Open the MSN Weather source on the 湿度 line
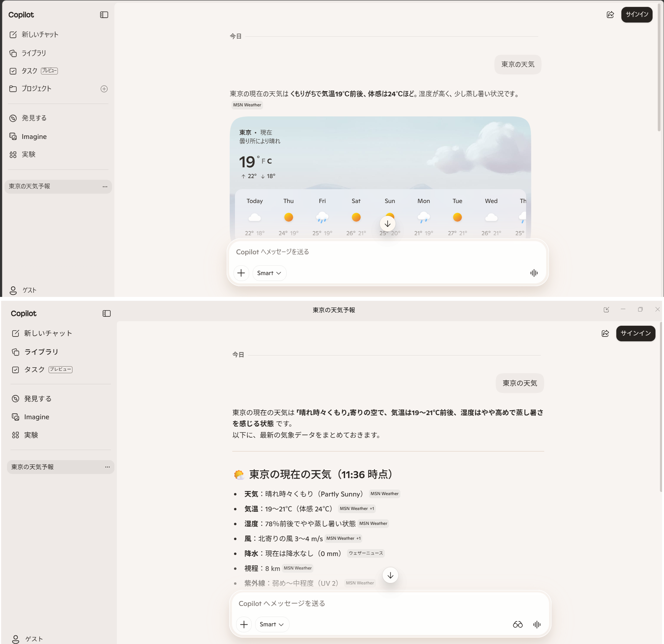664x644 pixels. (x=373, y=524)
